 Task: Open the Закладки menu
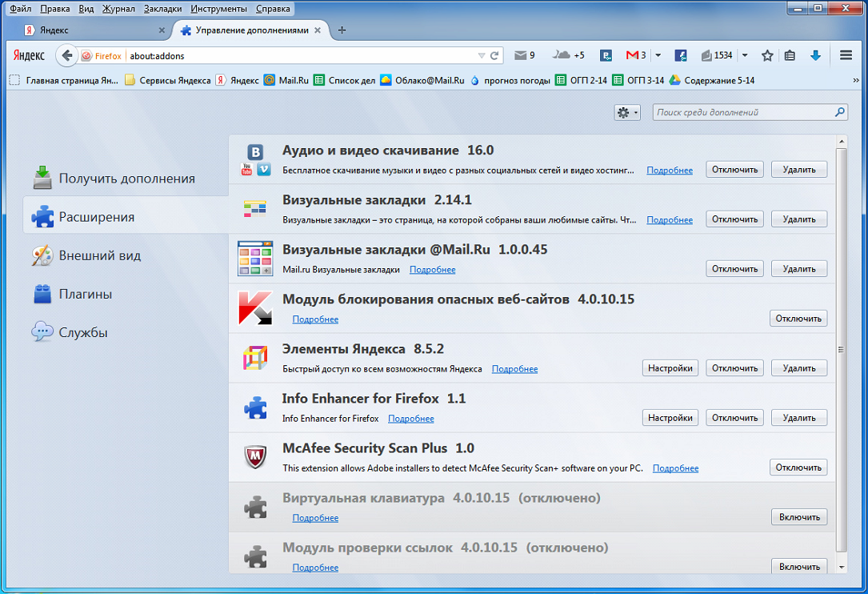(x=162, y=9)
